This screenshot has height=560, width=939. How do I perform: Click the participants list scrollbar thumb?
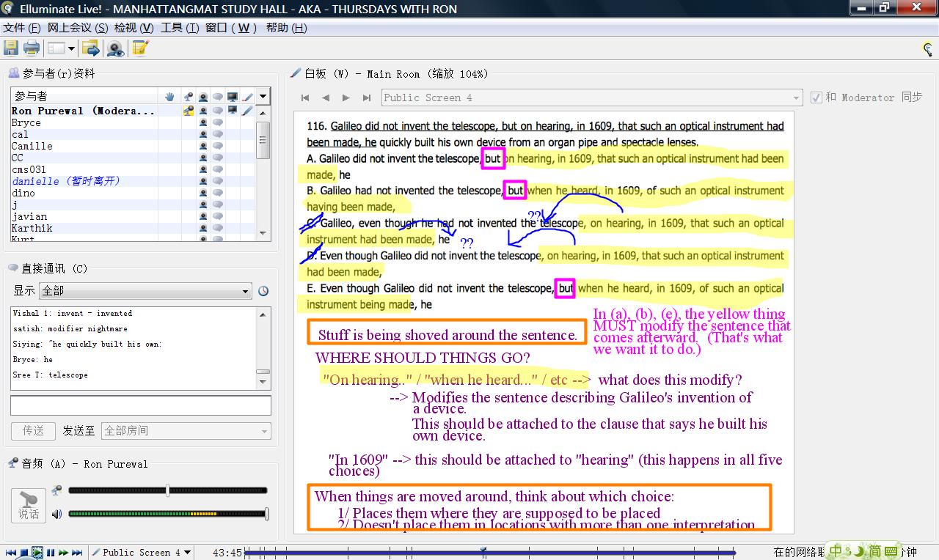(x=263, y=139)
